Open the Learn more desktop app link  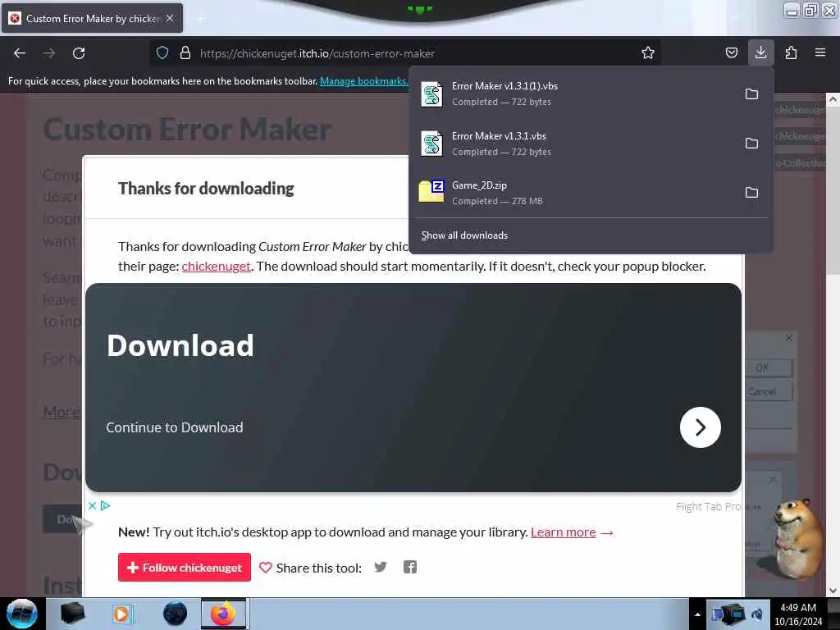tap(563, 532)
